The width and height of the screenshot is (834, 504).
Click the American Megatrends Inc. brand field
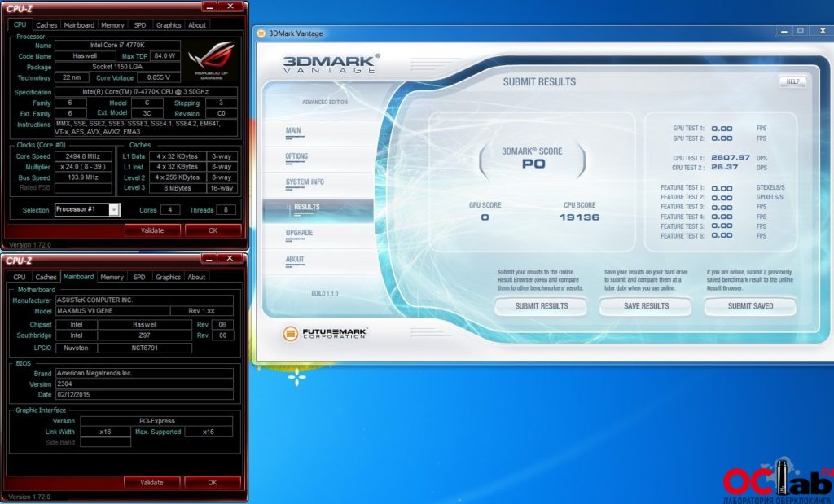(x=144, y=373)
